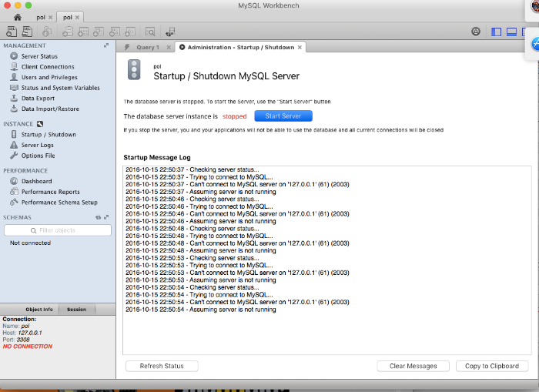Close the Administration Startup / Shutdown tab
Viewport: 539px width, 392px height.
point(300,48)
